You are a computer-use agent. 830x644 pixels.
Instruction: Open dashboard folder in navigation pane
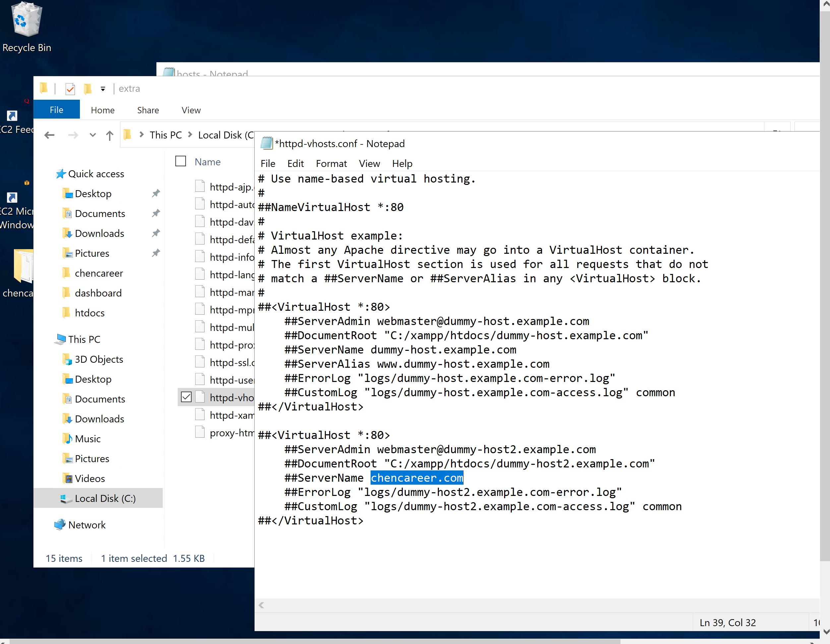tap(98, 293)
